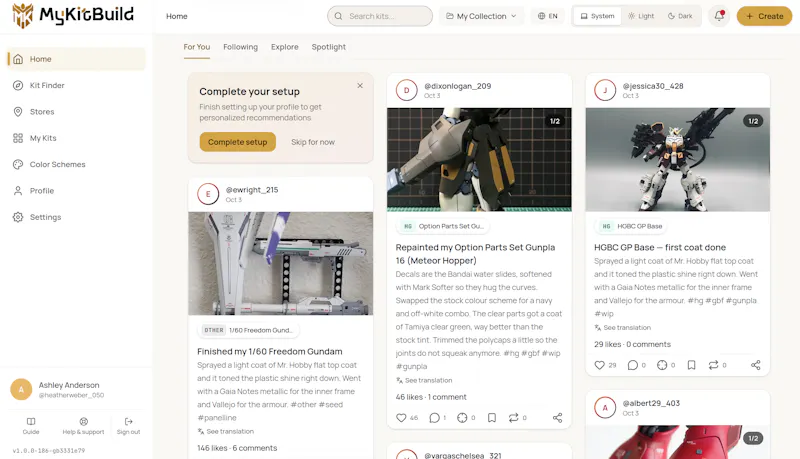See translation of dixonlogan_209's post

pos(424,380)
